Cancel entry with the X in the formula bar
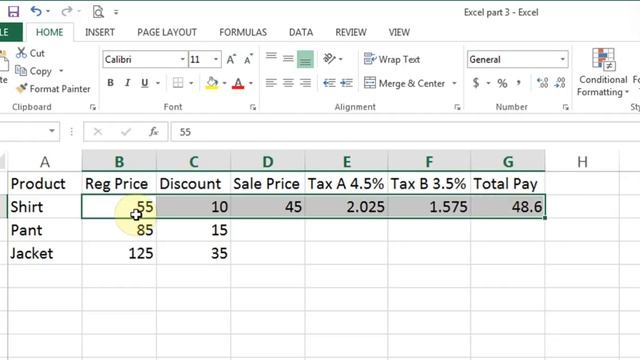This screenshot has height=360, width=640. click(98, 132)
